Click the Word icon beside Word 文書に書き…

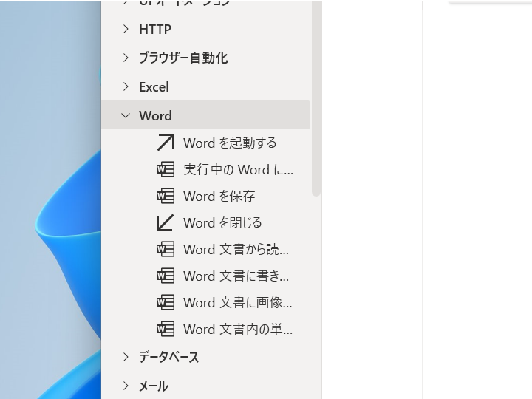(x=166, y=276)
